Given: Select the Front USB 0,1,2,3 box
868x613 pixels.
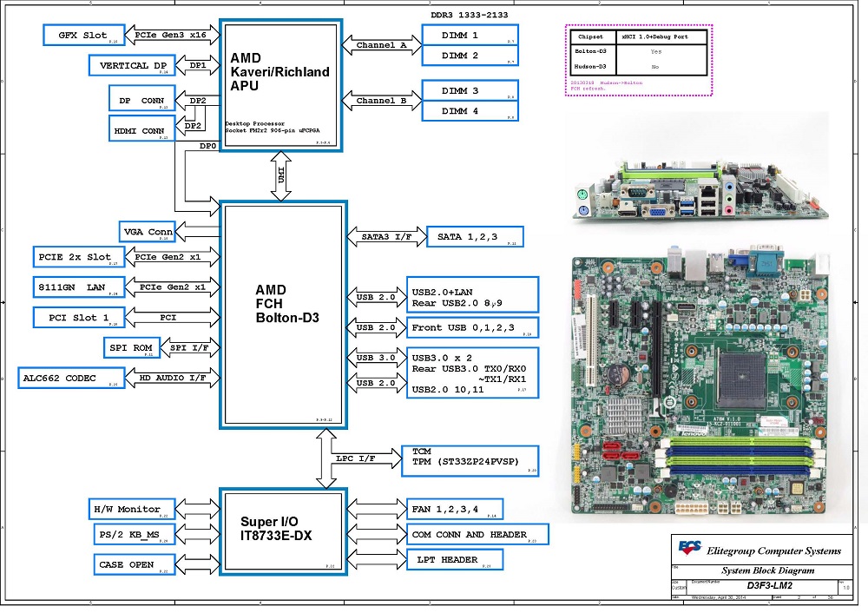Looking at the screenshot, I should [472, 327].
